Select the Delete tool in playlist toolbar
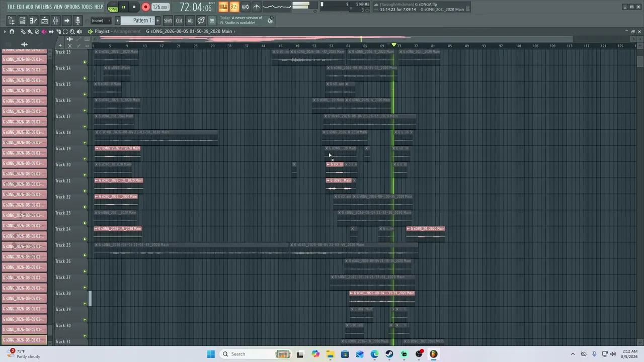Viewport: 644px width, 362px height. (x=37, y=32)
